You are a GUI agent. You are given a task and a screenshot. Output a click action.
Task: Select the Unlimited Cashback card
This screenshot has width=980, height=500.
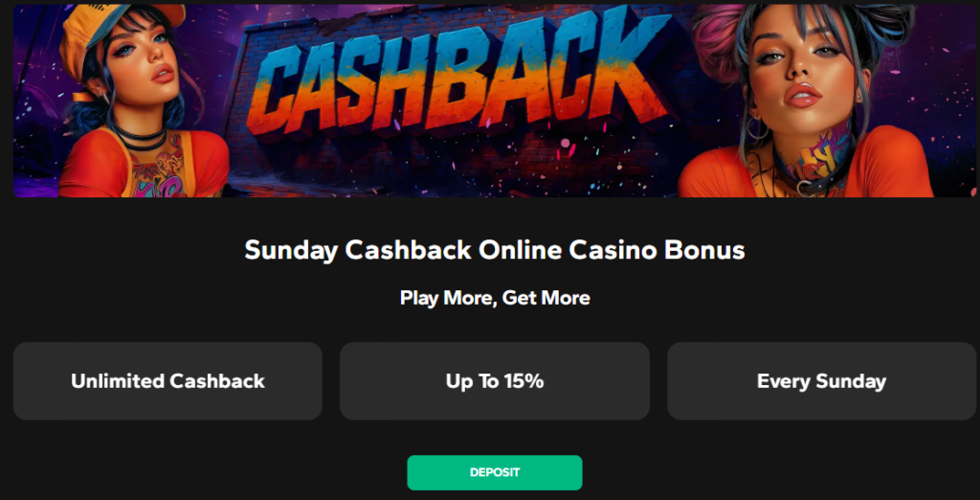pos(167,381)
